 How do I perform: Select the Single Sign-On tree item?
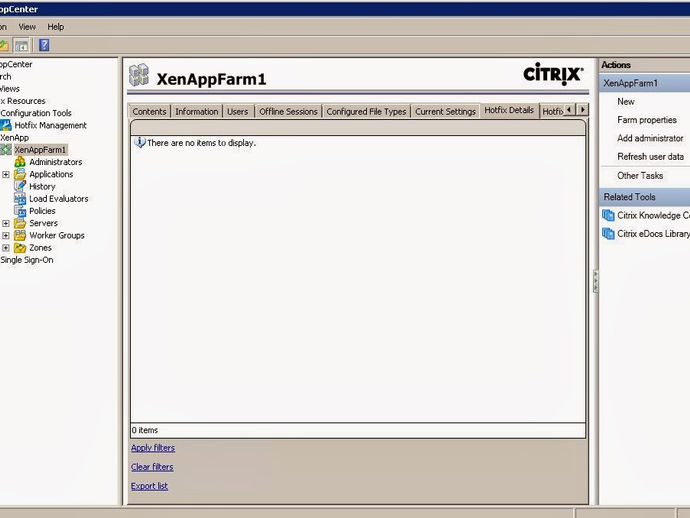(x=27, y=260)
